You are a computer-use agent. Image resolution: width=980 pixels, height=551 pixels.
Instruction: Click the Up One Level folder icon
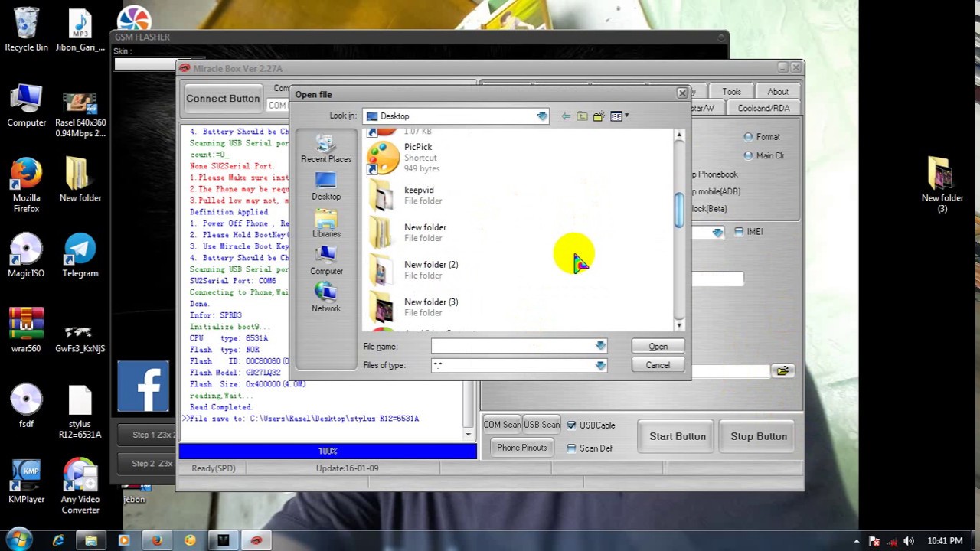coord(582,116)
